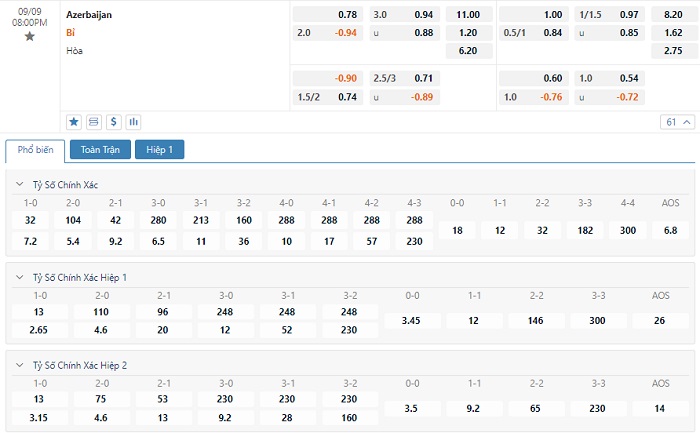Image resolution: width=700 pixels, height=433 pixels.
Task: Switch to the Phổ biến tab
Action: (x=35, y=150)
